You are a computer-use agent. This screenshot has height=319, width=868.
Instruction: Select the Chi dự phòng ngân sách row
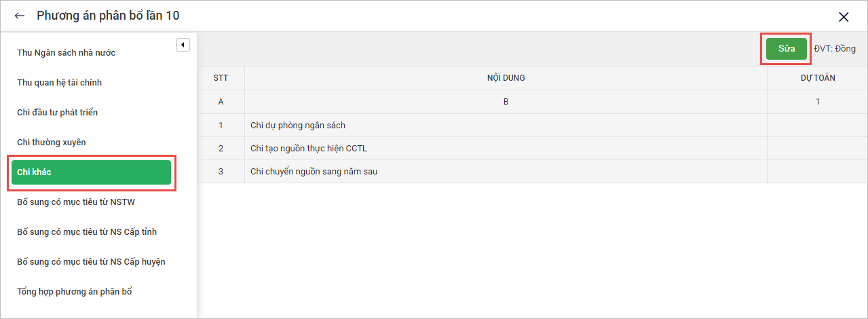click(298, 126)
